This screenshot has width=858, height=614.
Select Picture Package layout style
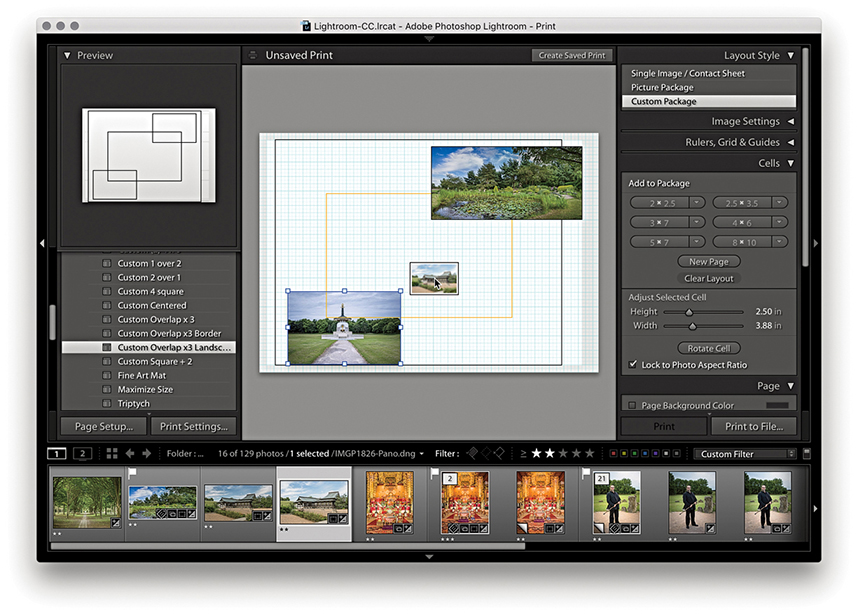tap(662, 87)
